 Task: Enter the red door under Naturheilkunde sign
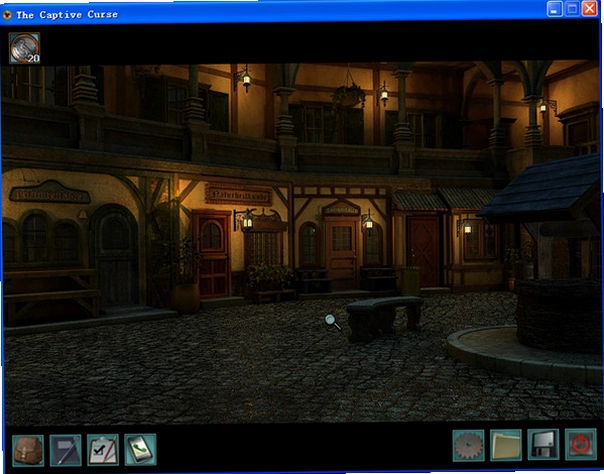[212, 255]
